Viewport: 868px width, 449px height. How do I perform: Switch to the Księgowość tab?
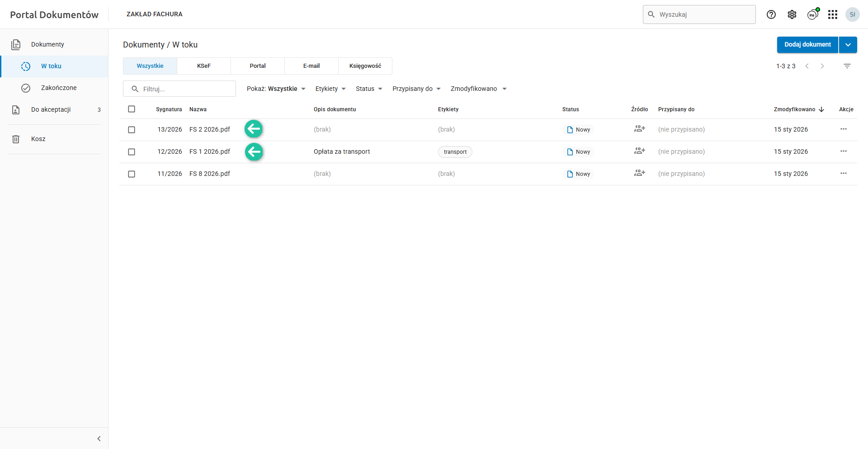click(365, 66)
